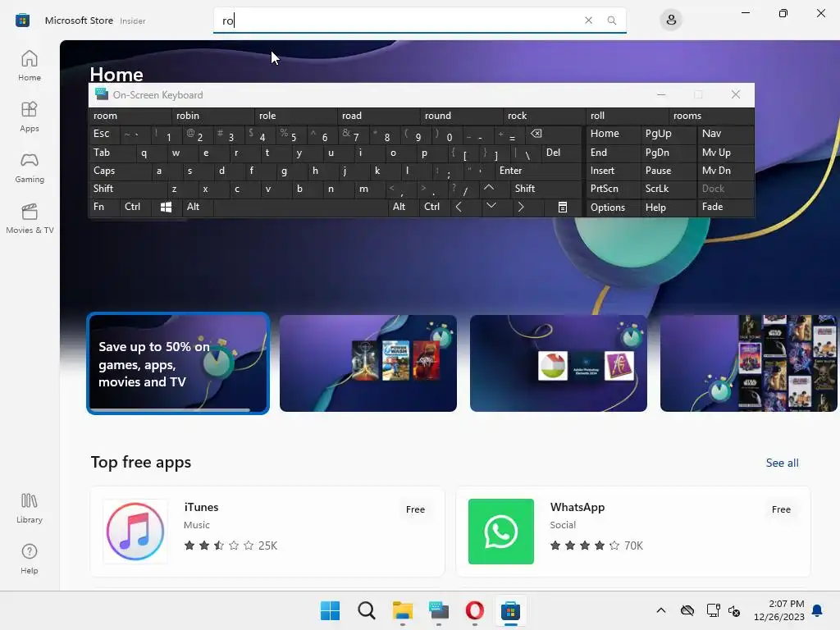Viewport: 840px width, 630px height.
Task: Open File Explorer from taskbar
Action: [x=402, y=610]
